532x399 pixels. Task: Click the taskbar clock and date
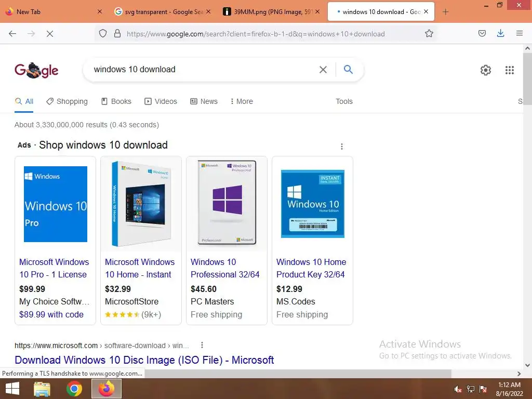pos(509,389)
